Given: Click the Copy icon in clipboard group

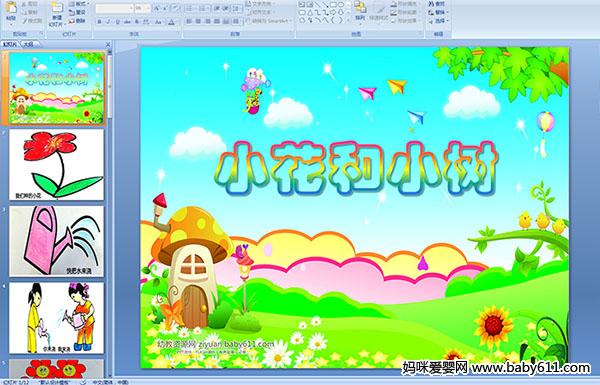Looking at the screenshot, I should pos(24,12).
